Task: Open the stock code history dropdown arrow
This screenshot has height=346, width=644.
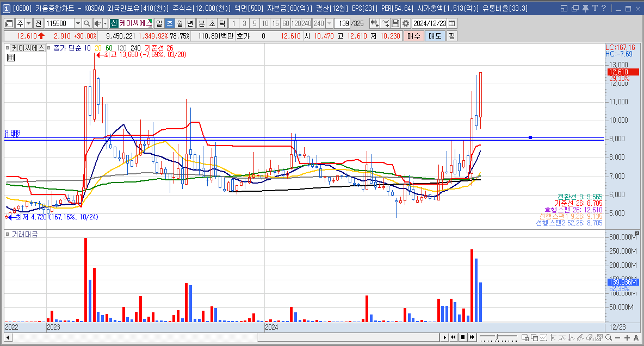Action: pyautogui.click(x=78, y=23)
